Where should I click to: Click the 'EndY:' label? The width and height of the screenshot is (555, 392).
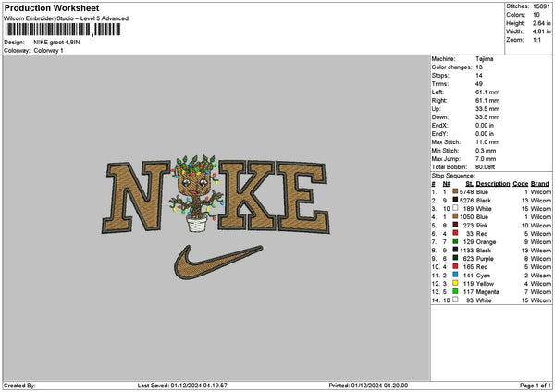[x=439, y=134]
